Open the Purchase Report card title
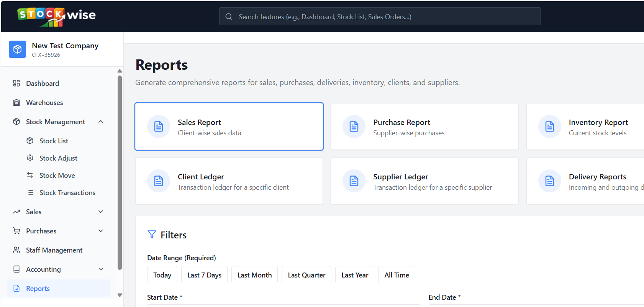The height and width of the screenshot is (307, 644). point(401,122)
